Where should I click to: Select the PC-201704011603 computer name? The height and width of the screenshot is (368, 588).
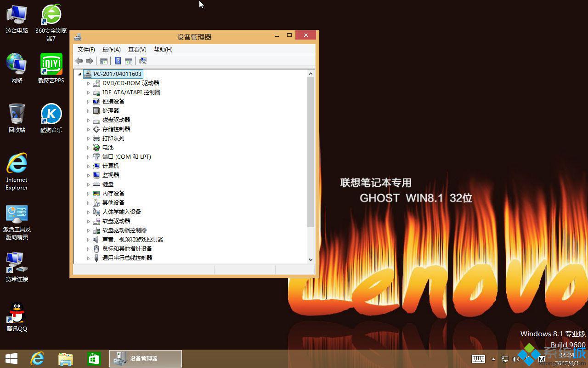point(118,74)
